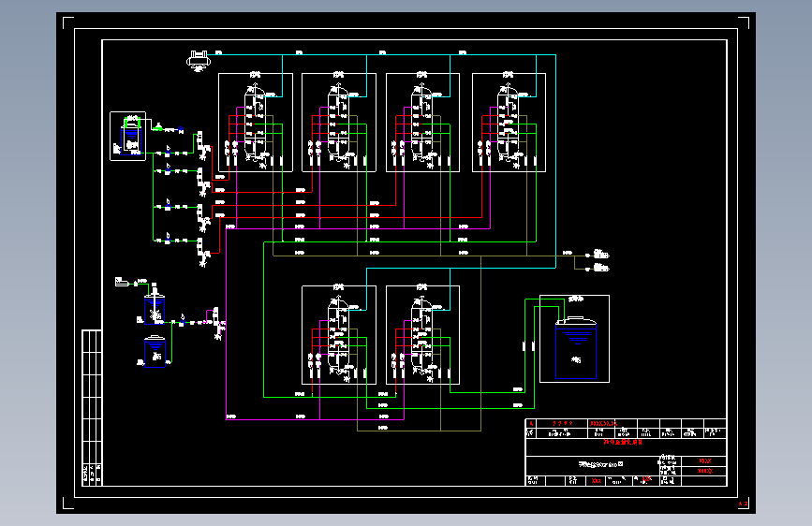Select the lower outlet symbol ending the olive pipeline
Viewport: 812px width, 526px height.
[600, 268]
